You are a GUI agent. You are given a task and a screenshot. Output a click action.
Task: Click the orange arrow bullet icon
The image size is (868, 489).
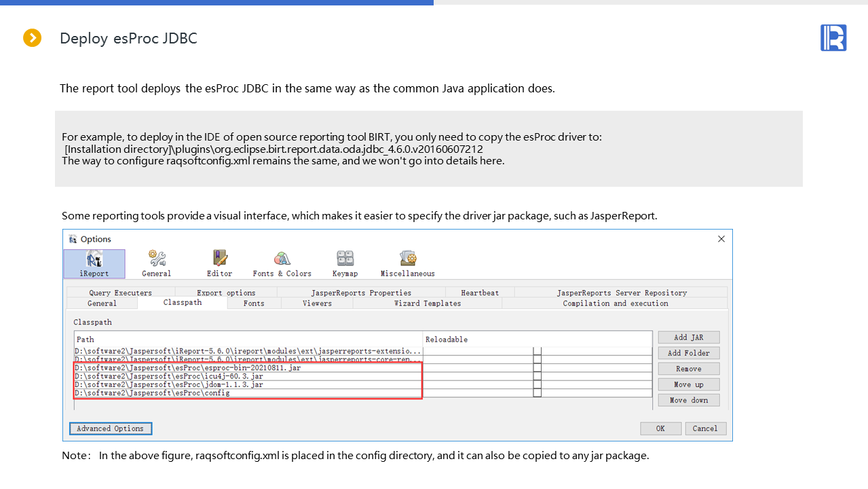[32, 38]
